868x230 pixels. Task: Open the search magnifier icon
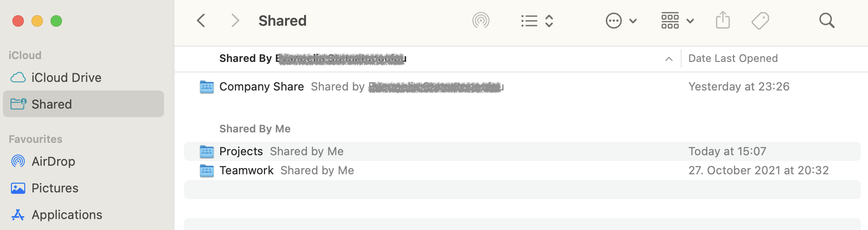pos(827,20)
